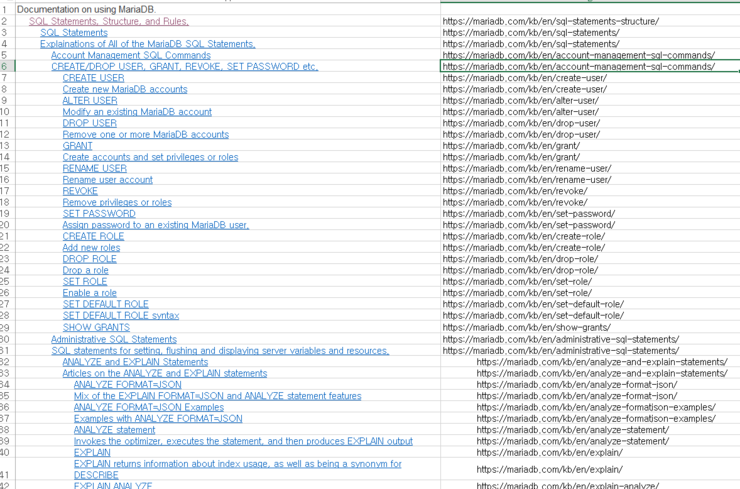Screen dimensions: 740x489
Task: Open the 'SET DEFAULT ROLE' link in row 27
Action: (105, 304)
